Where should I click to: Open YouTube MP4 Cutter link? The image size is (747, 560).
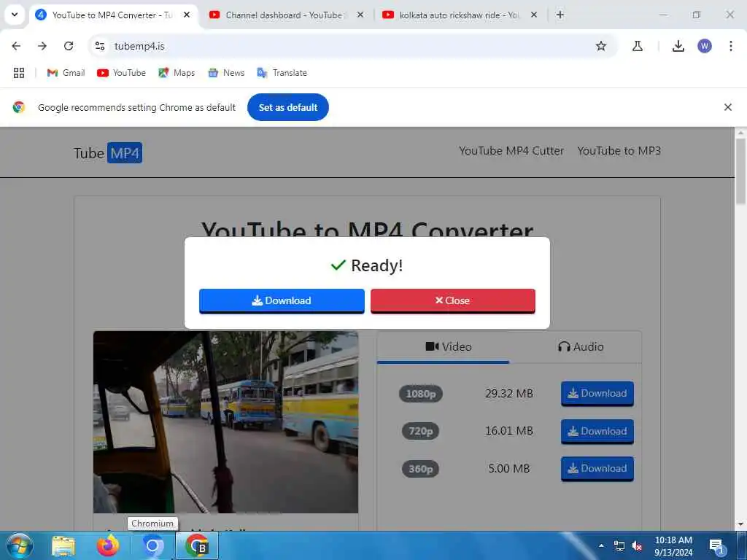511,151
